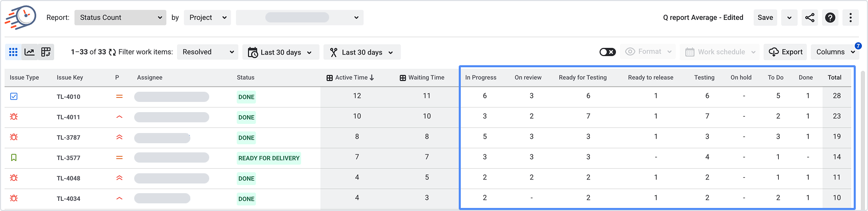Click the DONE status of TL-4010
Image resolution: width=868 pixels, height=211 pixels.
246,97
